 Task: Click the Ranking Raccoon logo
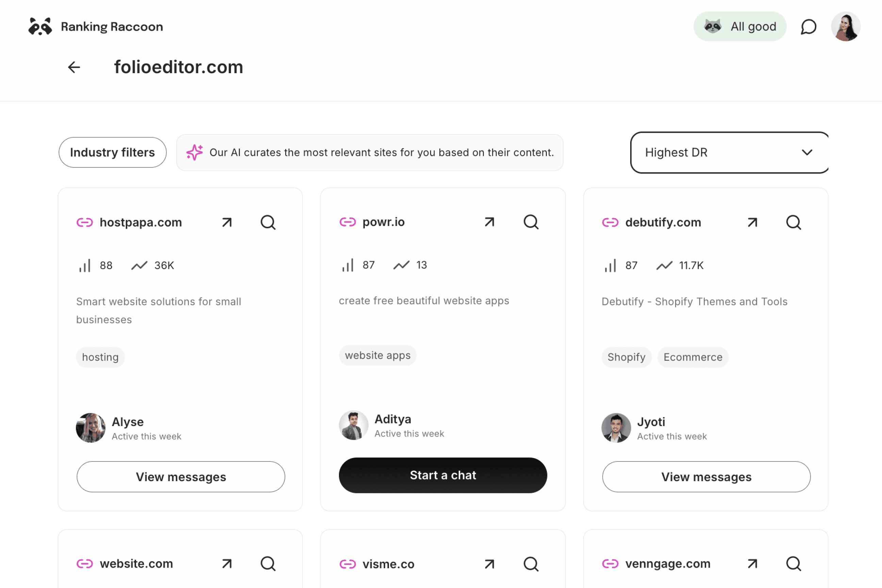(x=96, y=27)
